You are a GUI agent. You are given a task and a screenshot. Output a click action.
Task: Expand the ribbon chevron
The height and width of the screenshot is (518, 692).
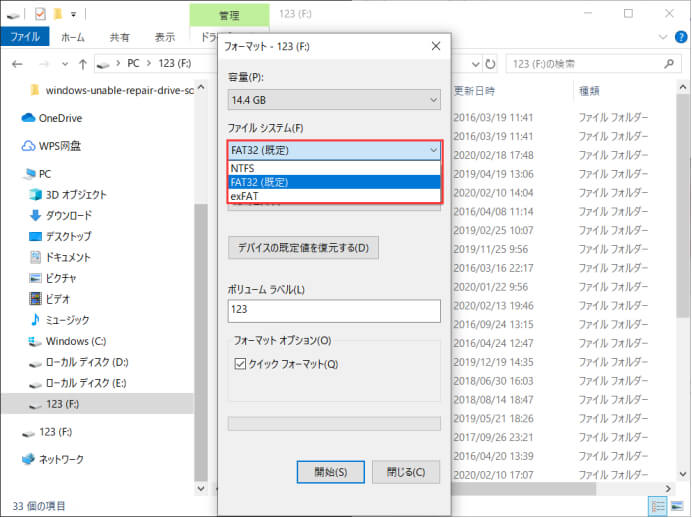point(663,37)
